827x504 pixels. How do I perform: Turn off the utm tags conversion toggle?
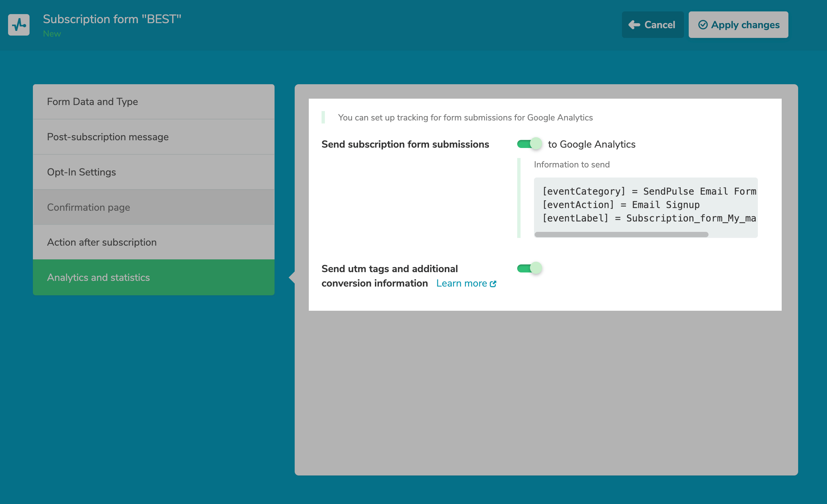529,268
